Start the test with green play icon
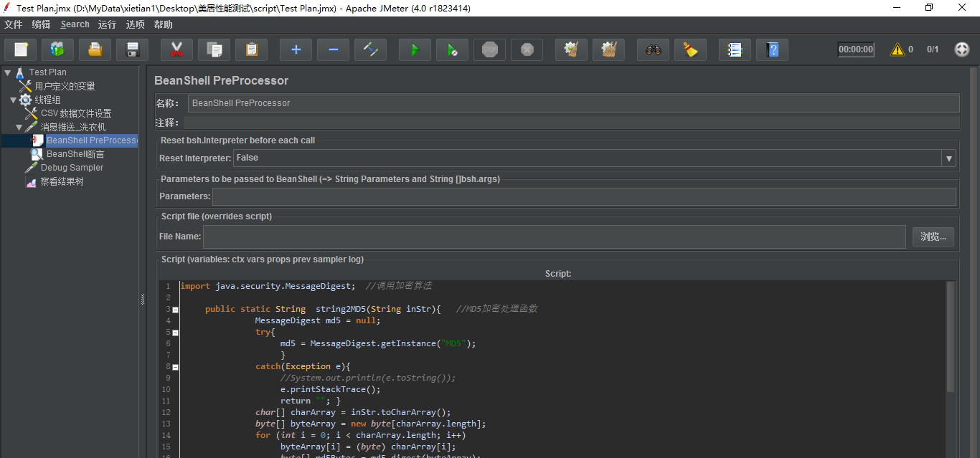This screenshot has width=980, height=458. click(x=415, y=49)
